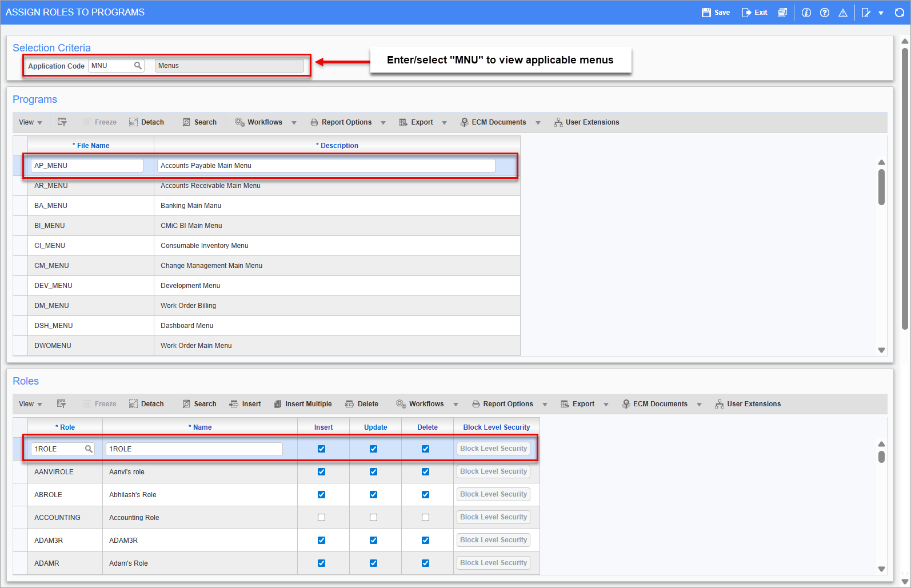Click Programs scrollbar down arrow
The height and width of the screenshot is (588, 911).
(882, 350)
